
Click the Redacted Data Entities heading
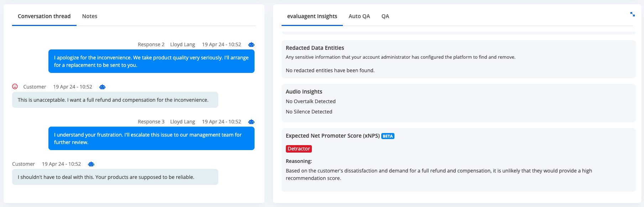coord(315,48)
